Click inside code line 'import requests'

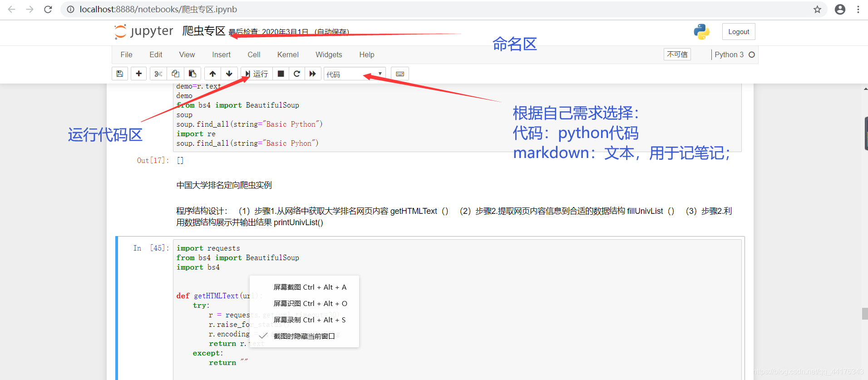208,248
